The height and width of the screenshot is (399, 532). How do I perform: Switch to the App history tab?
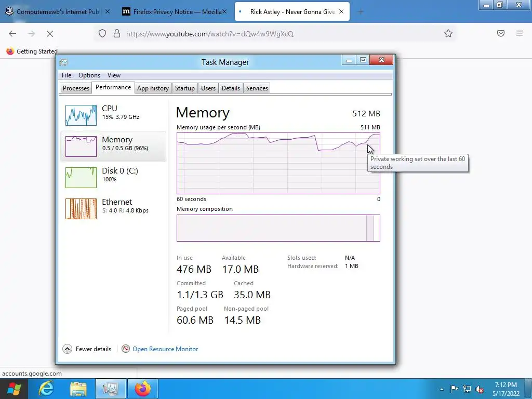point(153,88)
